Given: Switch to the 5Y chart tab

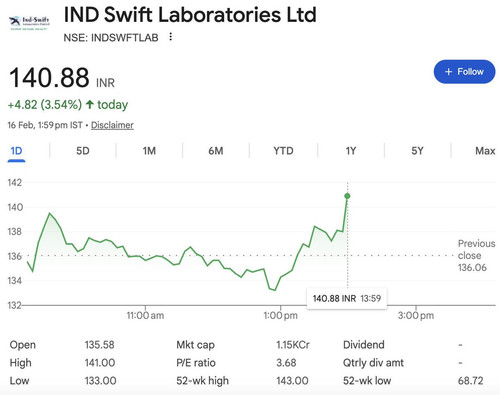Looking at the screenshot, I should point(417,151).
